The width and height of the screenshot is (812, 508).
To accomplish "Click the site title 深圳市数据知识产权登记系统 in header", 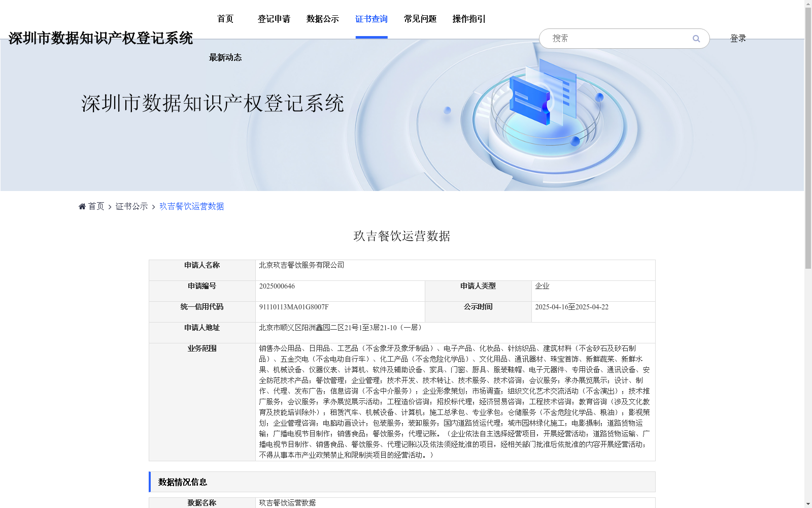I will [100, 38].
